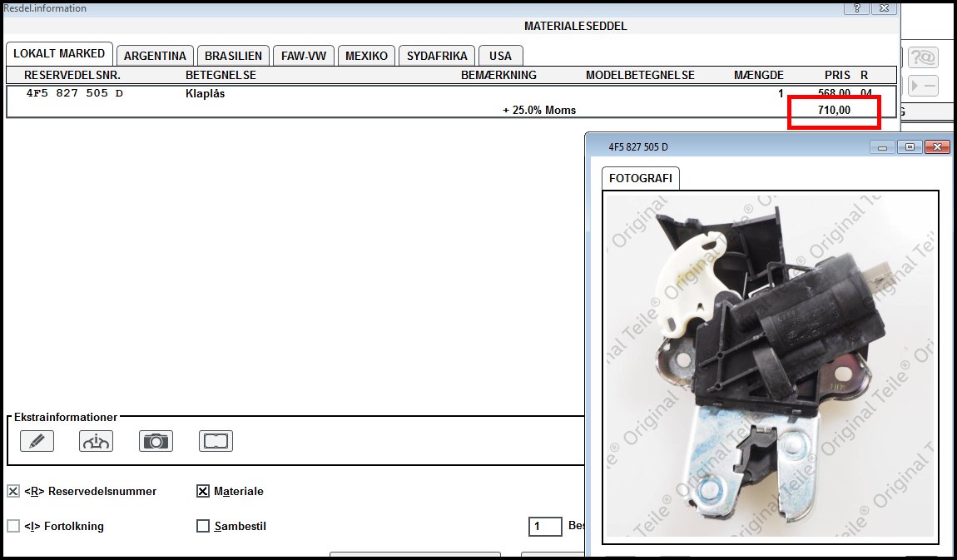This screenshot has width=957, height=560.
Task: Click the pencil notes icon under Ekstrainformationer
Action: 37,441
